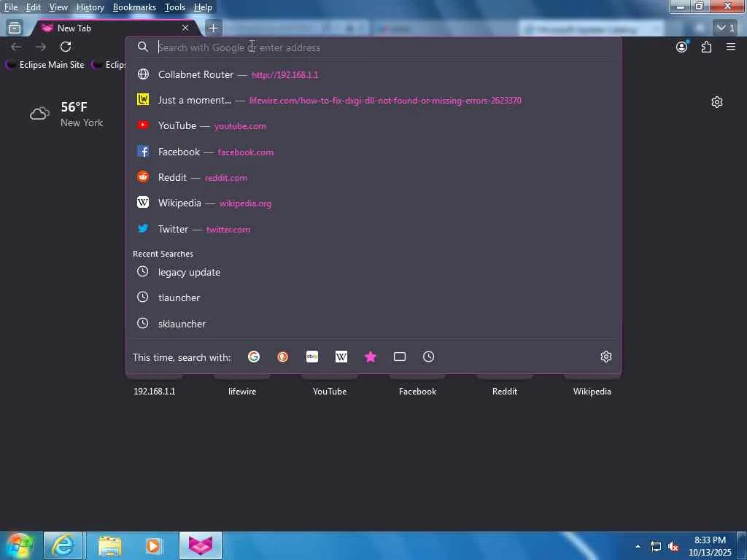The image size is (747, 560).
Task: Select the YouTube suggestion row
Action: [373, 125]
